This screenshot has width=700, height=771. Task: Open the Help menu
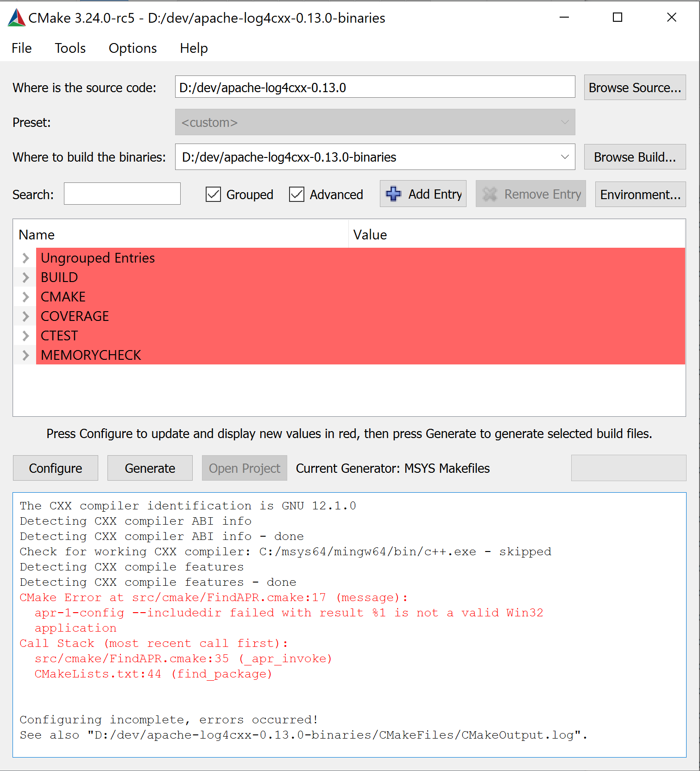pos(194,48)
